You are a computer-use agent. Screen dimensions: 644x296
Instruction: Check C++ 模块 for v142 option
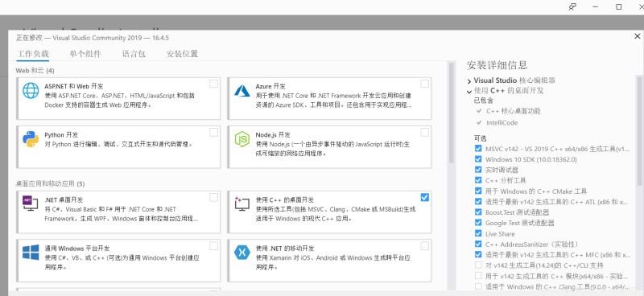tap(478, 276)
